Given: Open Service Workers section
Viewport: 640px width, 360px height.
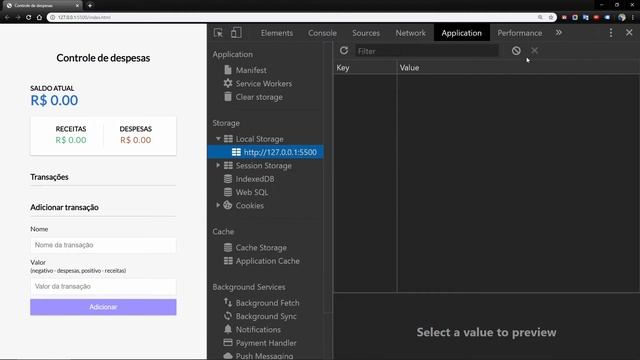Looking at the screenshot, I should pyautogui.click(x=263, y=84).
